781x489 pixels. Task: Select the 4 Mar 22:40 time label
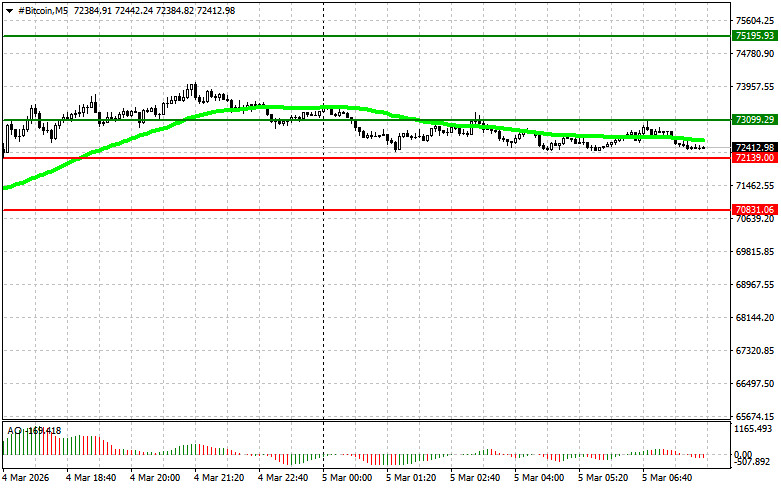tap(283, 478)
